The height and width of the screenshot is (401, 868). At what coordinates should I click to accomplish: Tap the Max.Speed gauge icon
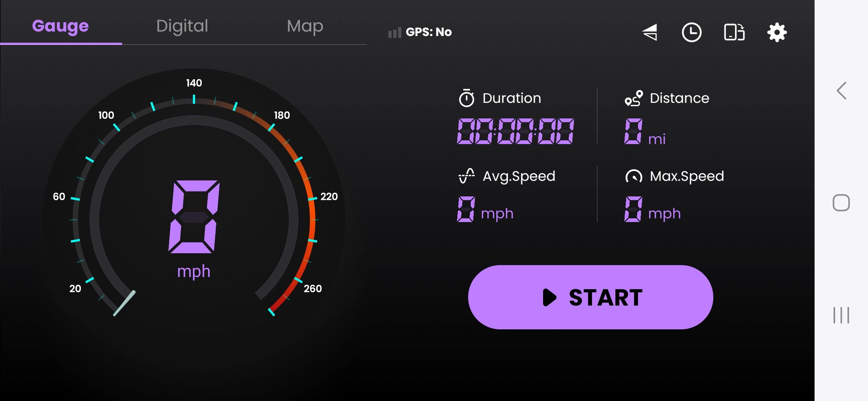point(634,176)
